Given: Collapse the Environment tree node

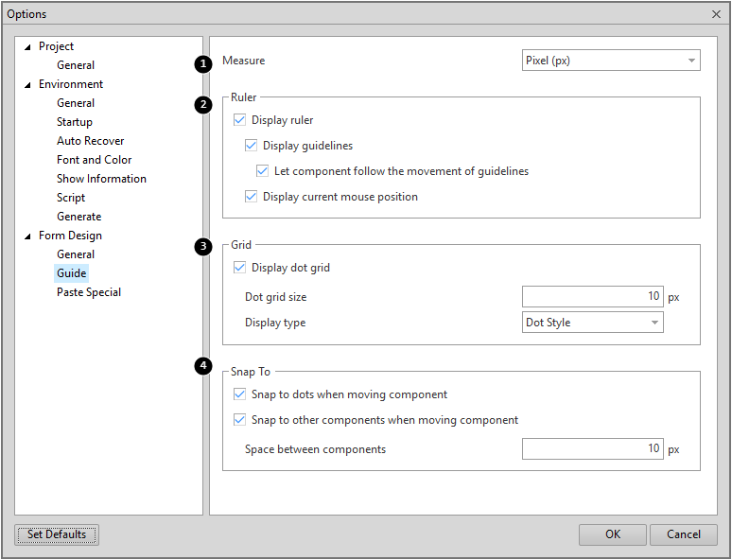Looking at the screenshot, I should [27, 84].
